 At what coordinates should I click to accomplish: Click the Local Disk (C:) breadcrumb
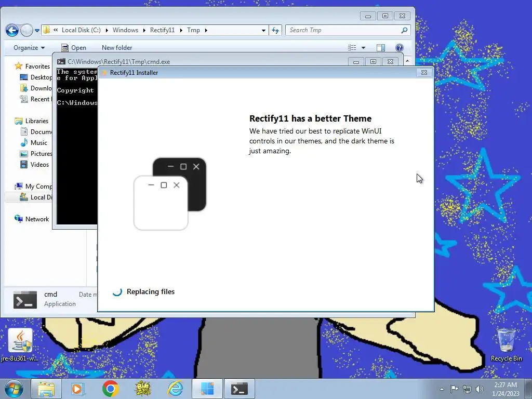(x=81, y=30)
